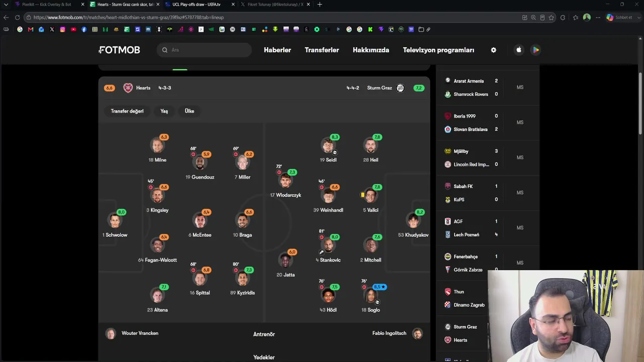
Task: Click the browser address bar URL
Action: 128,17
